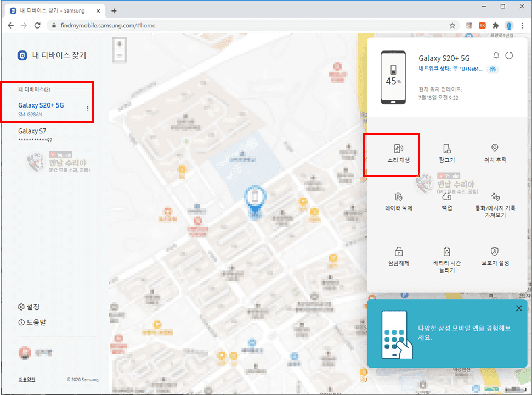
Task: Refresh device status with circular arrow
Action: (509, 55)
